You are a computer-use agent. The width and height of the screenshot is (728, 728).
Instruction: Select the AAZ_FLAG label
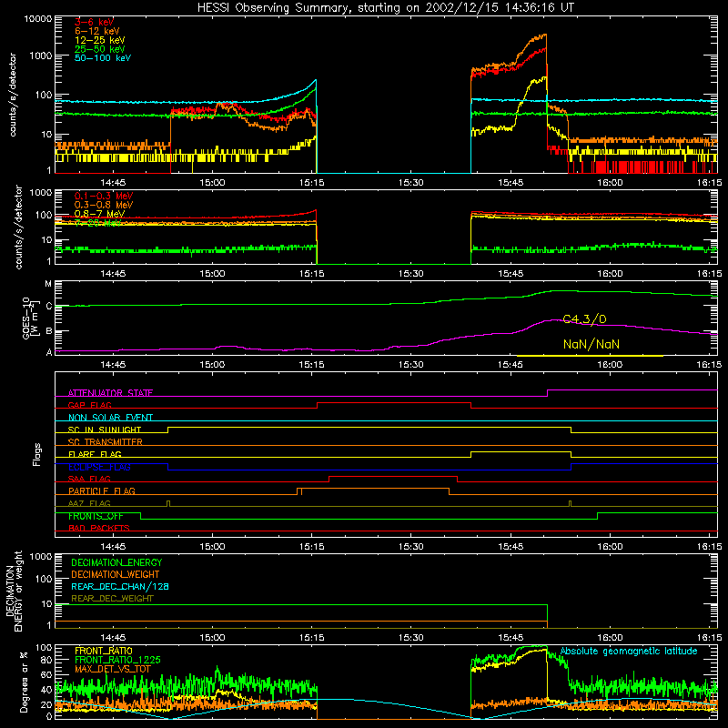point(89,503)
